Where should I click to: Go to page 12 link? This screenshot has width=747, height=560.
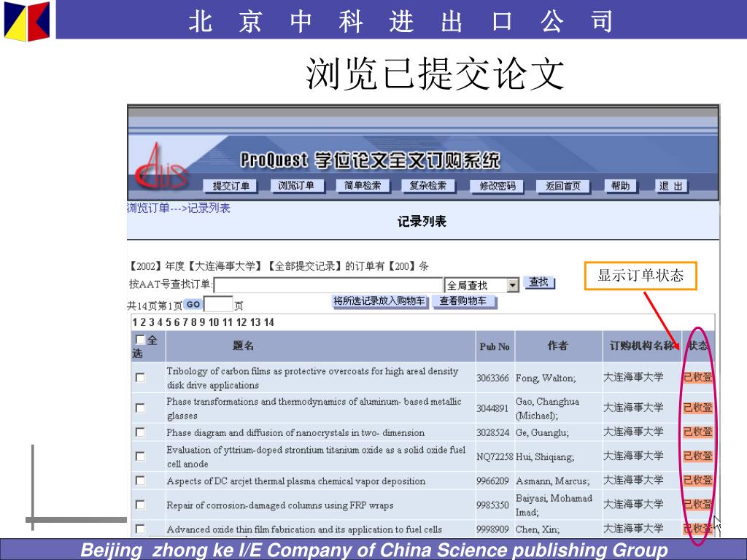coord(241,322)
